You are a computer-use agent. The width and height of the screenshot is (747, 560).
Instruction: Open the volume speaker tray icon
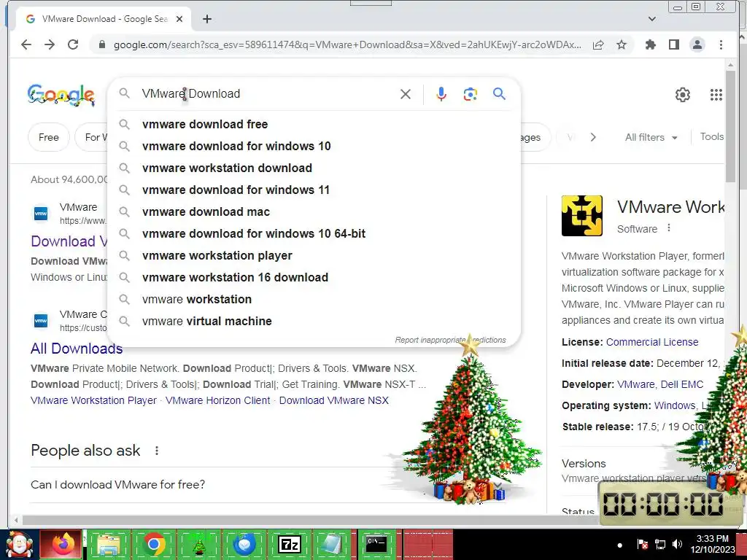click(x=677, y=544)
